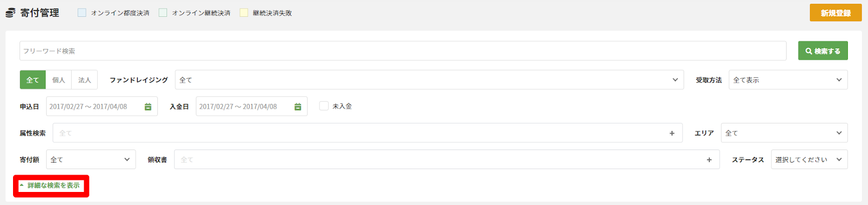Image resolution: width=868 pixels, height=205 pixels.
Task: Open the 申込日 calendar icon
Action: 148,107
